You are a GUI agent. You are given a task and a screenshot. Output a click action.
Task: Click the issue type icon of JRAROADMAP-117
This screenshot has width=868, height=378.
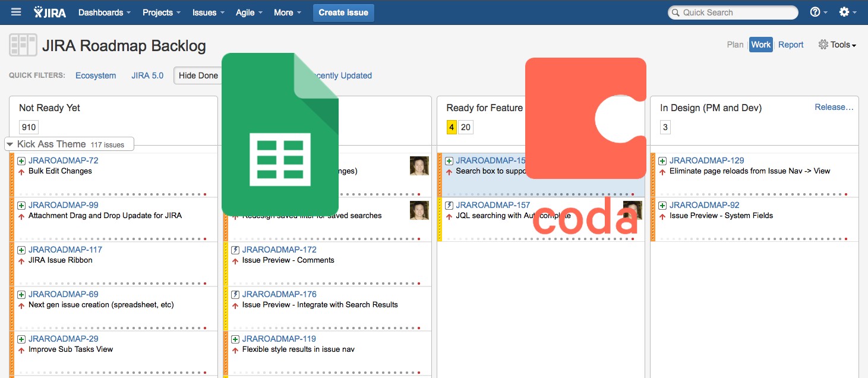tap(21, 250)
